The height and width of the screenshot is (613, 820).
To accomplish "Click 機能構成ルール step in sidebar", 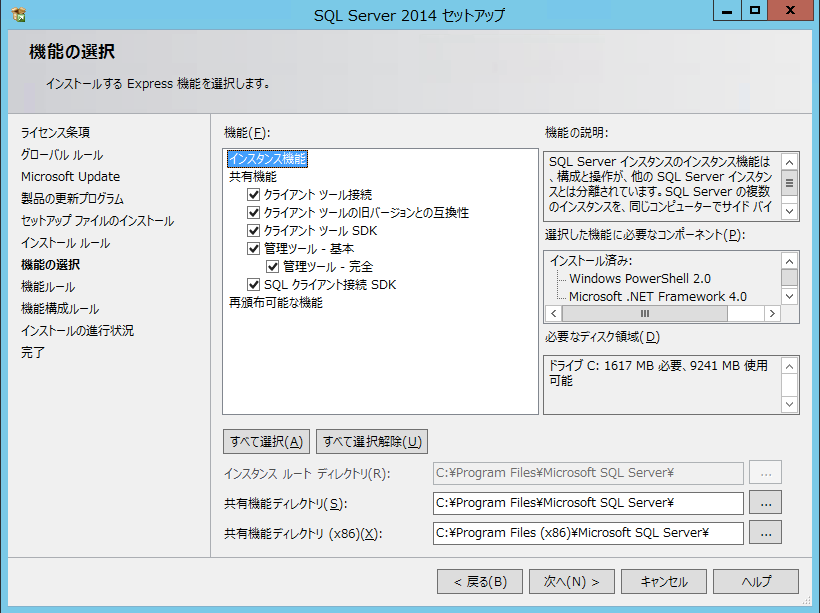I will click(60, 309).
